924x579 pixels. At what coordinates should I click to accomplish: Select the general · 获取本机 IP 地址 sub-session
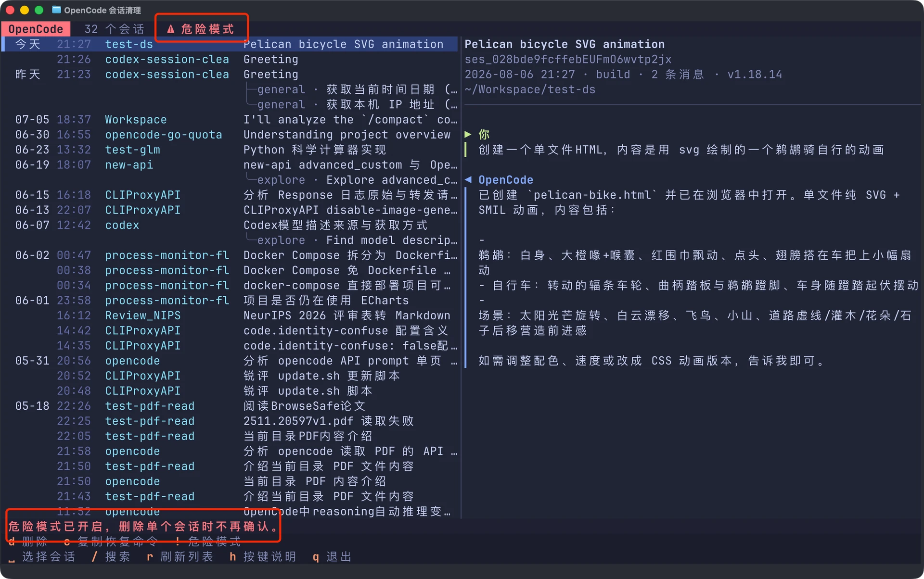coord(229,104)
